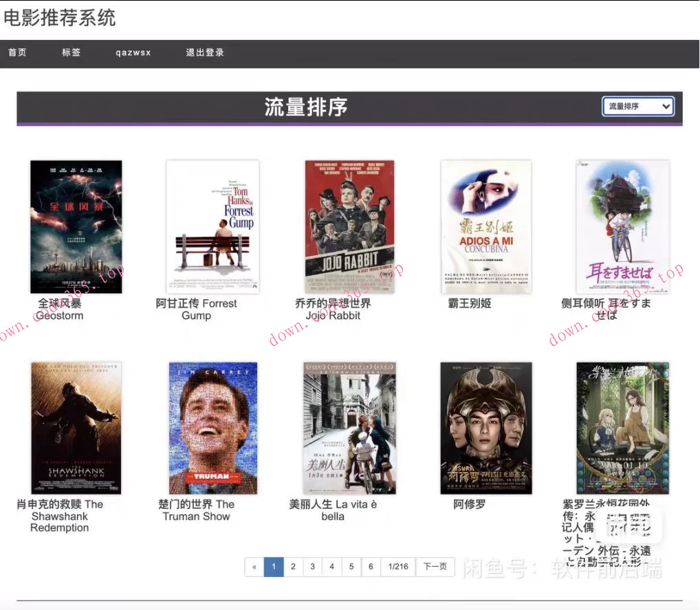Click the 乔乔的异想世界 Jojo Rabbit title
700x610 pixels.
(x=333, y=309)
